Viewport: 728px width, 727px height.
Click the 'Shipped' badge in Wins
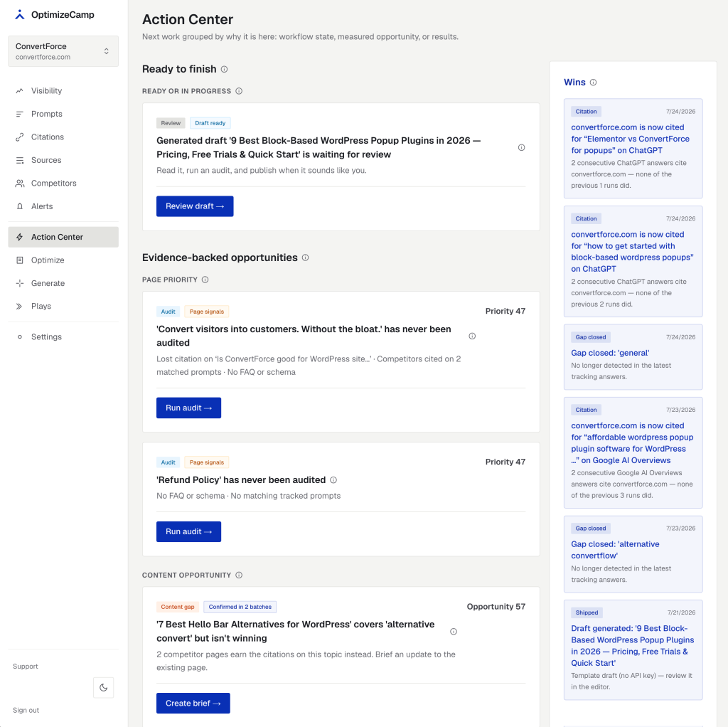587,612
